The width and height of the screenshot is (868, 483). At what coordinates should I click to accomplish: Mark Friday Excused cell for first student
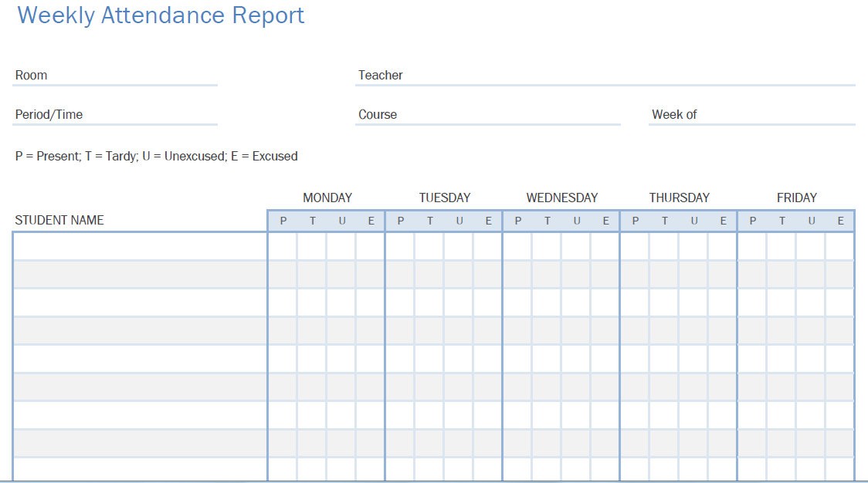(839, 246)
